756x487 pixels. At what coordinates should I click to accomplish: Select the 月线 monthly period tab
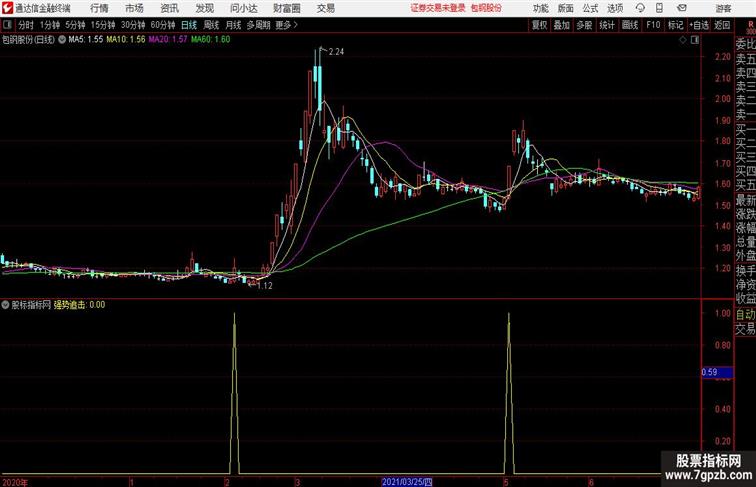[x=233, y=25]
